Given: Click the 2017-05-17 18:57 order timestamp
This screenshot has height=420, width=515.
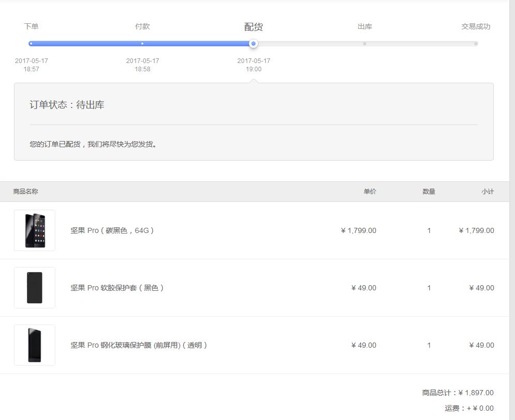Looking at the screenshot, I should 32,65.
